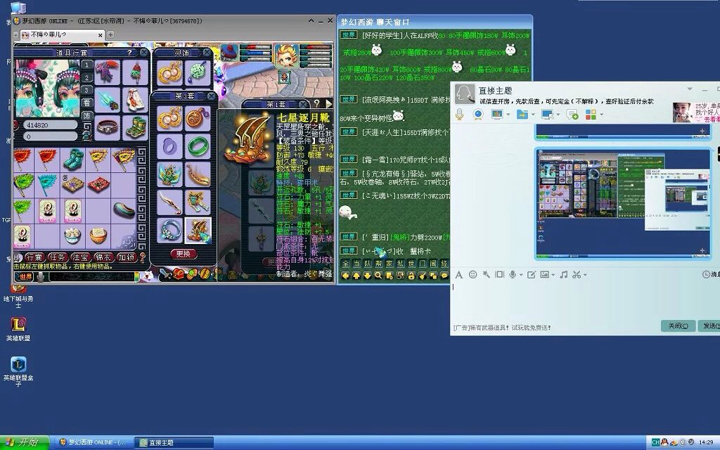Open the QQ music note share icon

pyautogui.click(x=564, y=275)
